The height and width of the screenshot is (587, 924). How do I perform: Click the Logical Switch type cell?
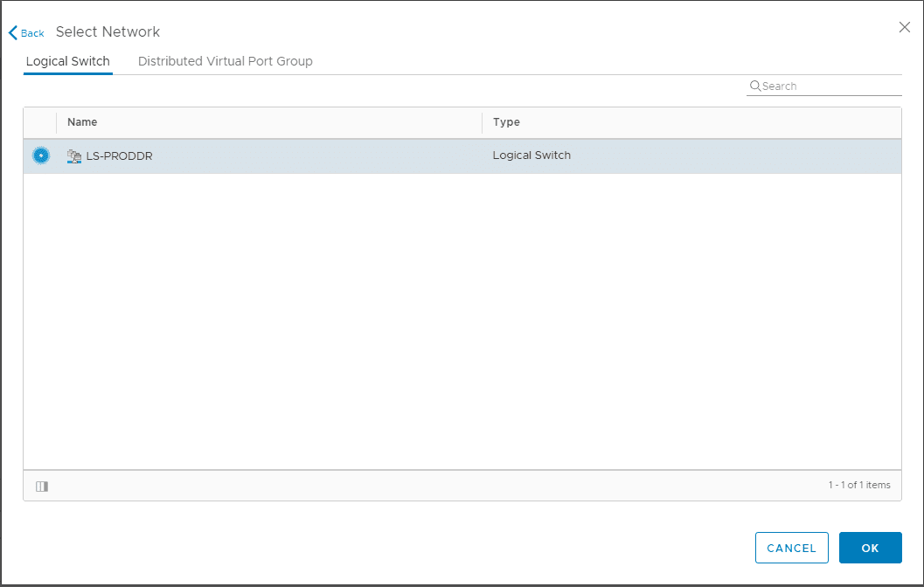click(531, 155)
